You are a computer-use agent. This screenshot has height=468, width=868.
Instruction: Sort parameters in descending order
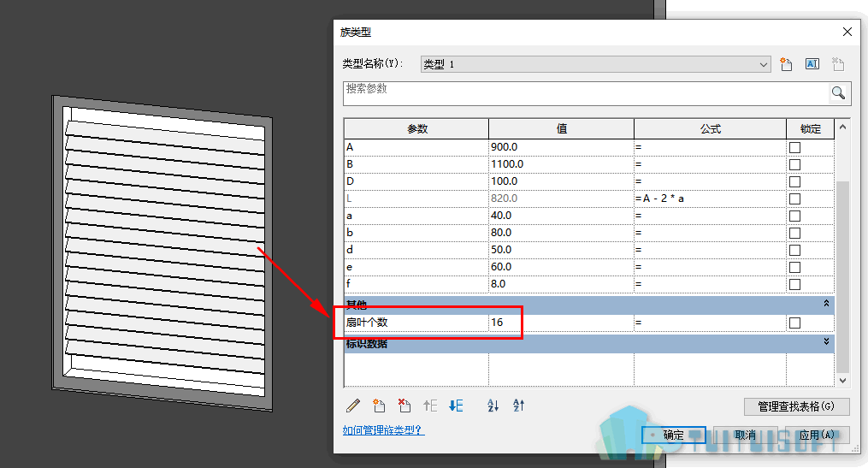pyautogui.click(x=519, y=406)
